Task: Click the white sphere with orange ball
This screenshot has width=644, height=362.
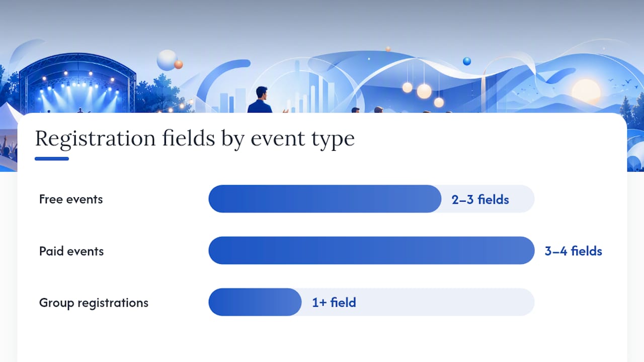Action: 169,61
